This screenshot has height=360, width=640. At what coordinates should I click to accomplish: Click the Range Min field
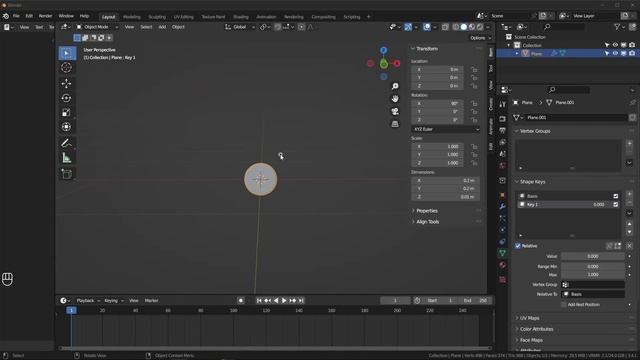pyautogui.click(x=592, y=267)
